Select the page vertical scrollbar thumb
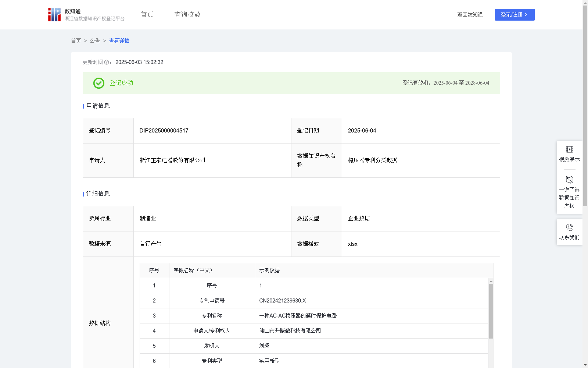Image resolution: width=588 pixels, height=368 pixels. tap(585, 106)
